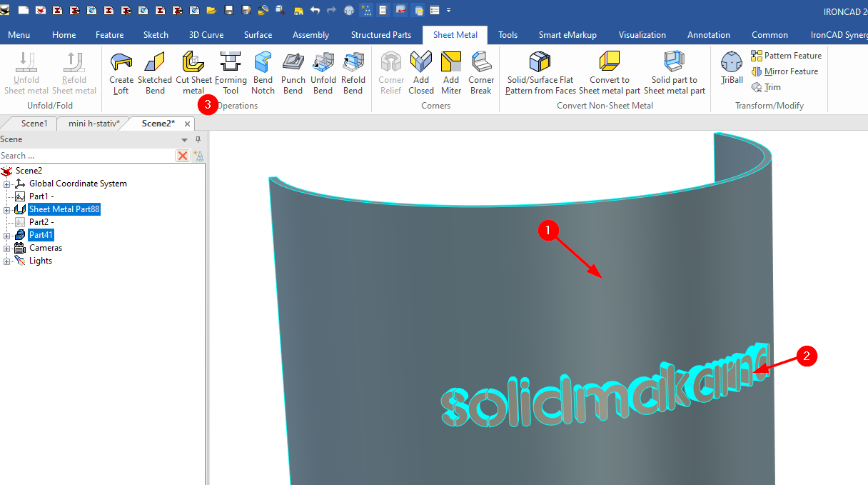
Task: Select the Add Closed corner tool
Action: [421, 74]
